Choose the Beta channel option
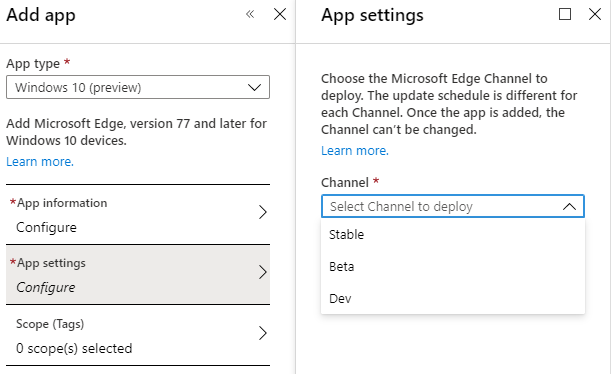Viewport: 611px width, 374px height. tap(453, 266)
